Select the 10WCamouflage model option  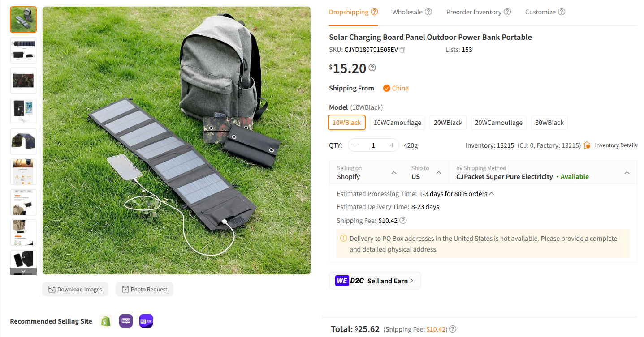point(397,122)
